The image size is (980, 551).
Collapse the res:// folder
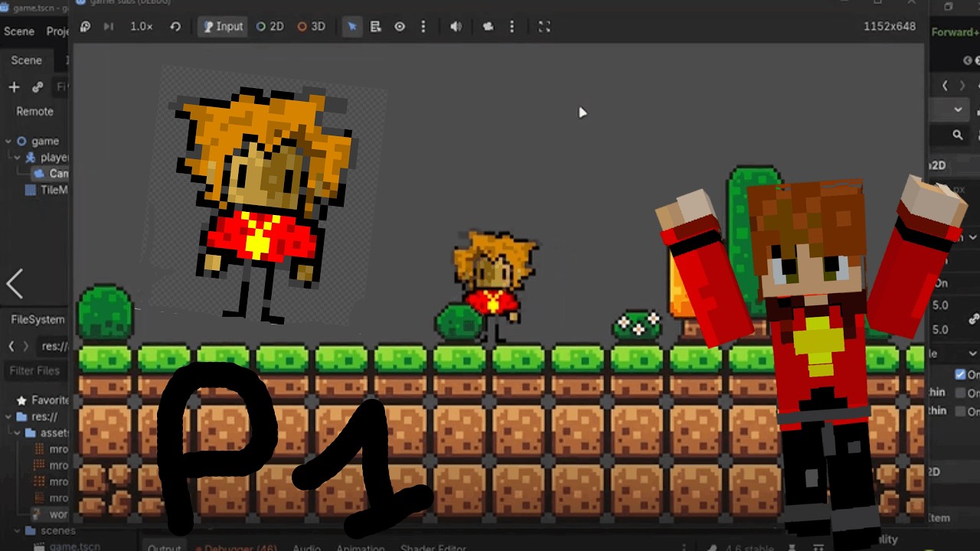click(8, 417)
